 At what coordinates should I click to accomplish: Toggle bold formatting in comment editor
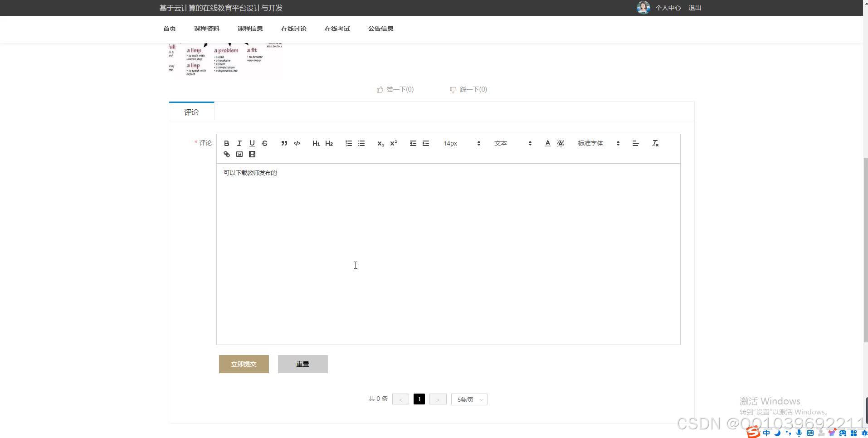click(226, 143)
